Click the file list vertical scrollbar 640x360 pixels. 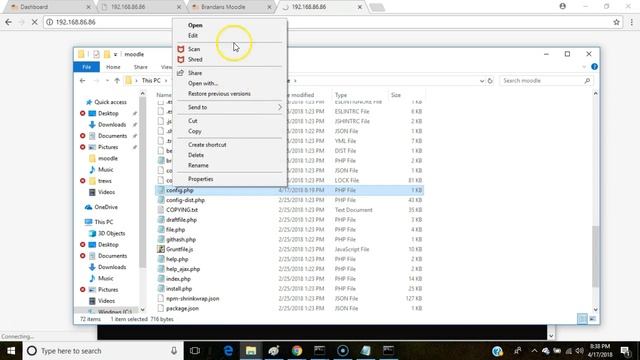coord(596,256)
